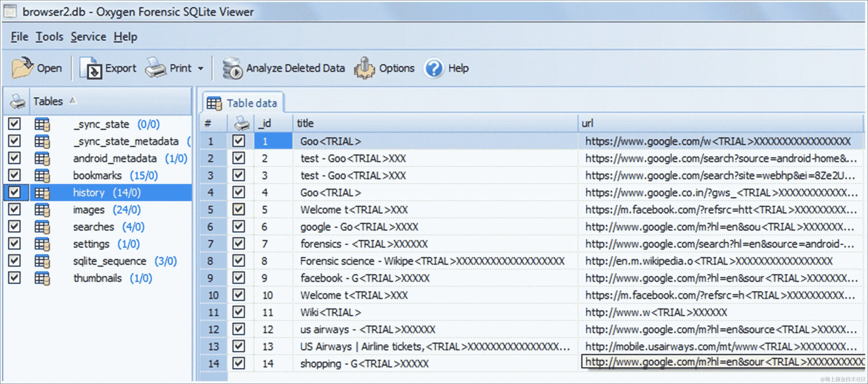
Task: Open the Options settings icon
Action: point(364,68)
